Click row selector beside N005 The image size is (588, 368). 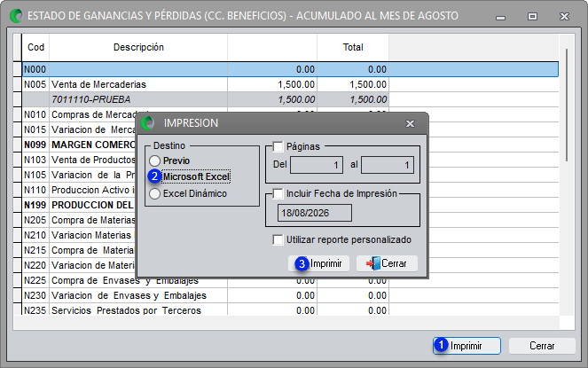pos(18,84)
